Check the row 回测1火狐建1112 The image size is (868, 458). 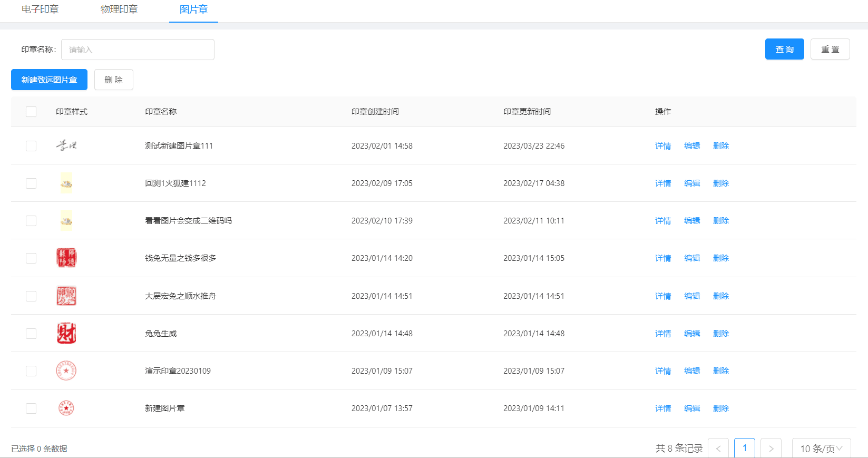coord(31,183)
